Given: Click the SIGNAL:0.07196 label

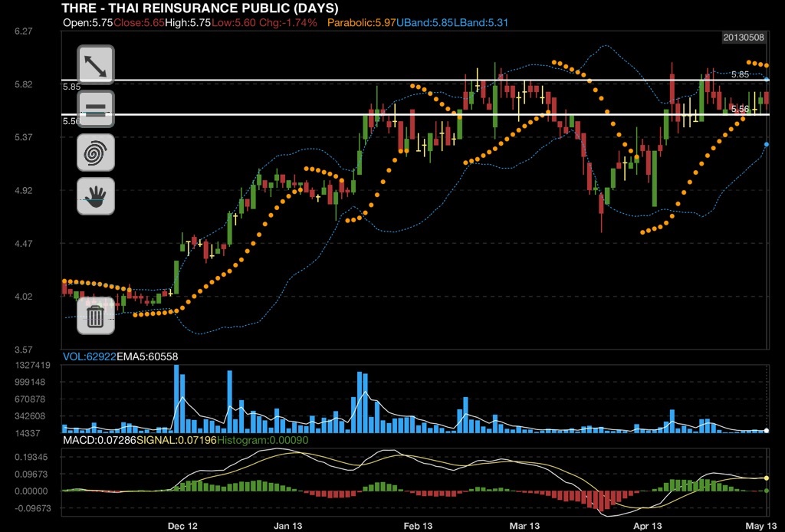Looking at the screenshot, I should (x=176, y=441).
